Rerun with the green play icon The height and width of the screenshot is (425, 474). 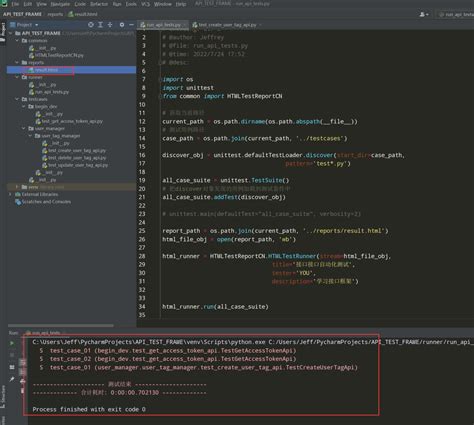pyautogui.click(x=12, y=343)
